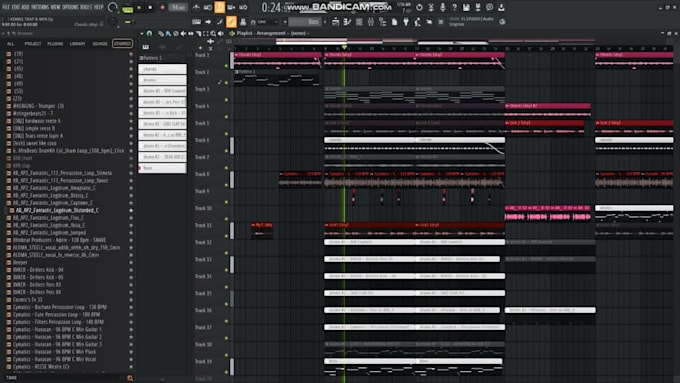Toggle wait for input before recording

(208, 7)
